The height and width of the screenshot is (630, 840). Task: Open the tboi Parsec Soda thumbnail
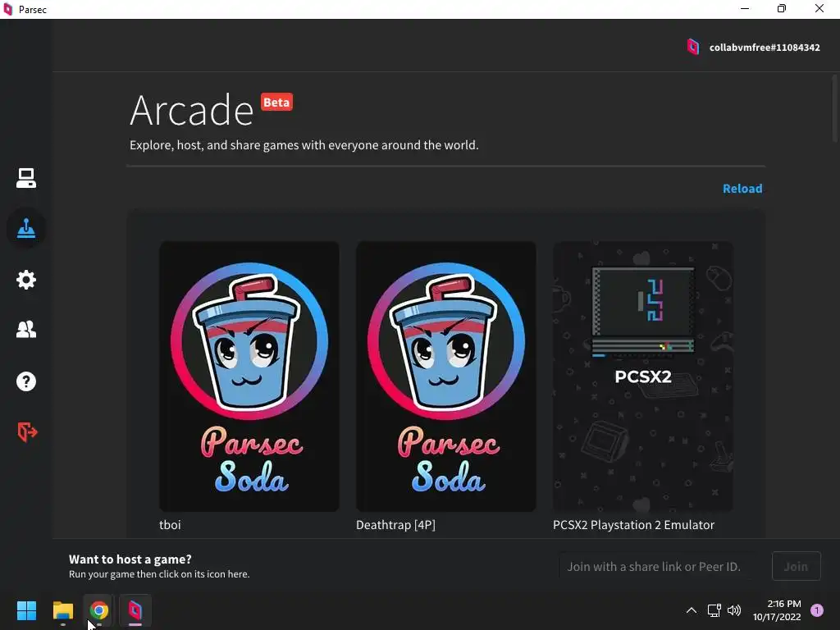point(249,376)
